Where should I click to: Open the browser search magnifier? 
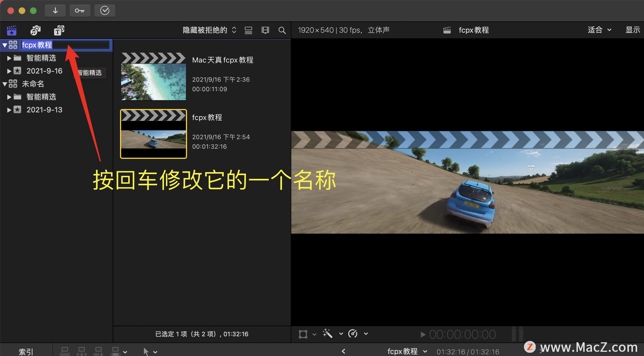click(x=282, y=31)
